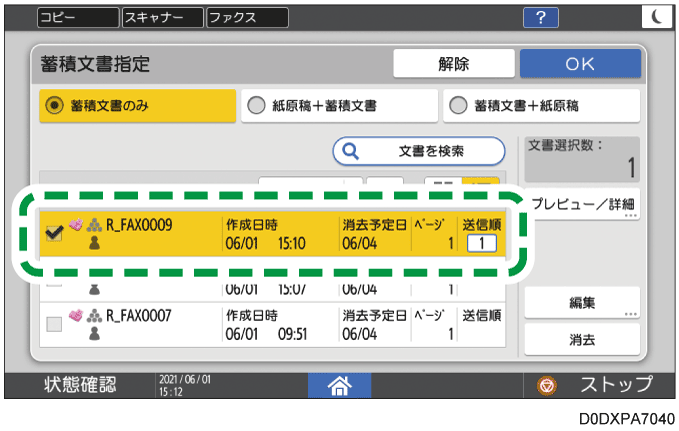Tap the energy saver moon icon
Viewport: 679px width, 431px height.
657,18
